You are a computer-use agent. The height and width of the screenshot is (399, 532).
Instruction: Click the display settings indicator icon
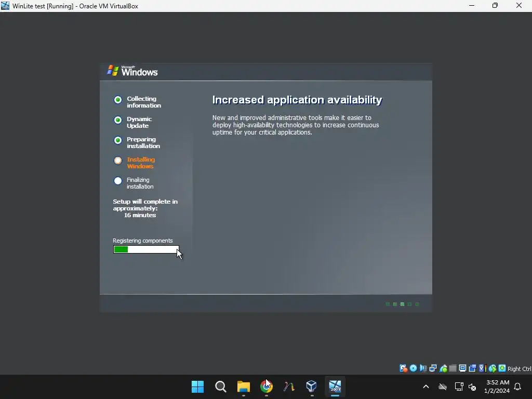tap(462, 368)
